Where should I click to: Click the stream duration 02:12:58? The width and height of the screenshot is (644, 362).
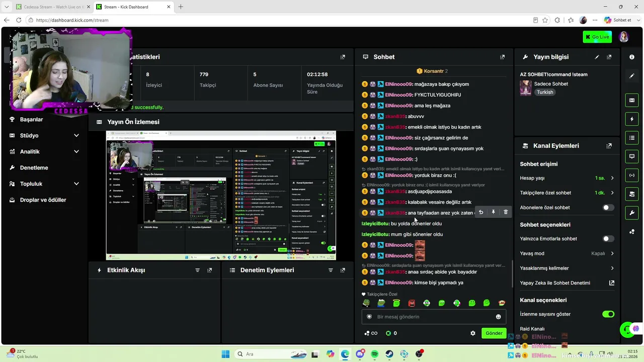pos(317,74)
